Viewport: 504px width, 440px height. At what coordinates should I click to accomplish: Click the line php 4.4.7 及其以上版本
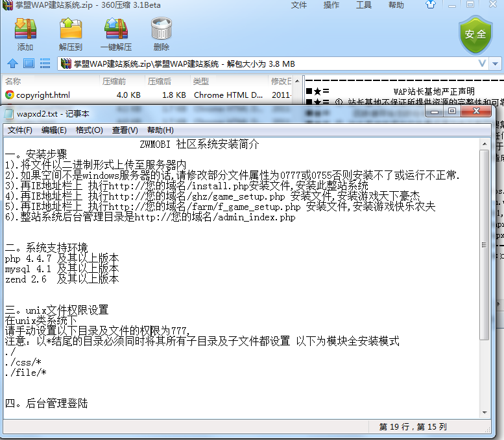pos(62,258)
